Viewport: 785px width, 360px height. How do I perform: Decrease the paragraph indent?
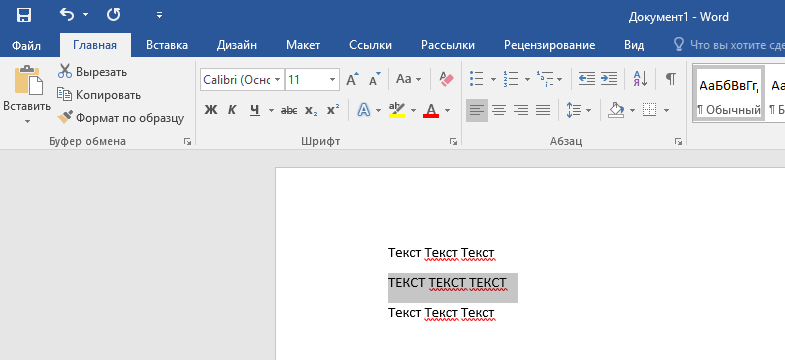tap(586, 79)
